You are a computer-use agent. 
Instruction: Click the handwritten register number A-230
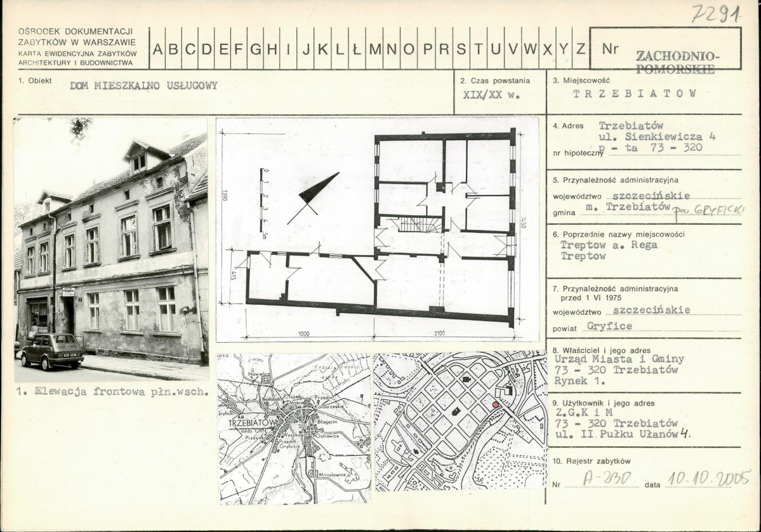598,479
